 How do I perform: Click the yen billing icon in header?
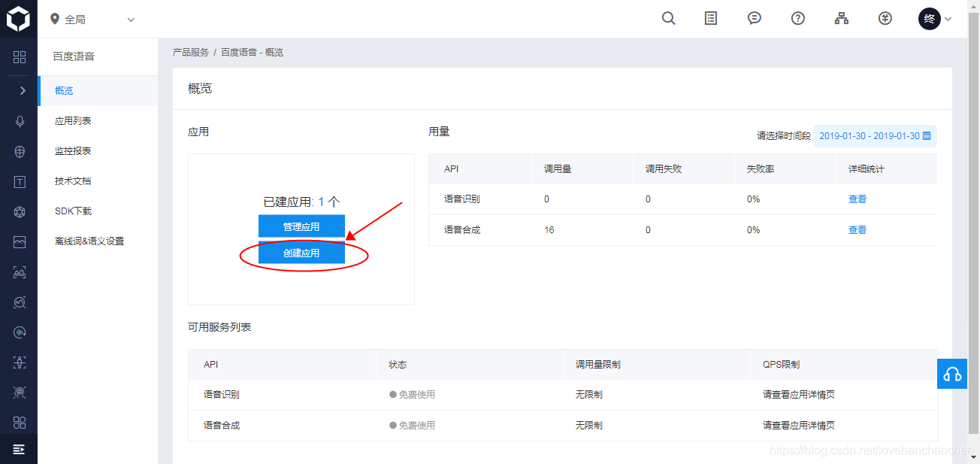point(885,19)
